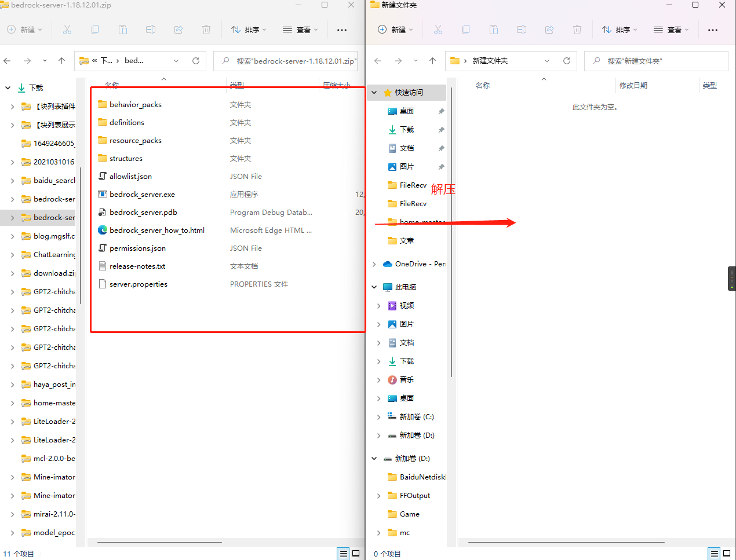Open address history dropdown in 新建文件夹 window

[x=547, y=61]
